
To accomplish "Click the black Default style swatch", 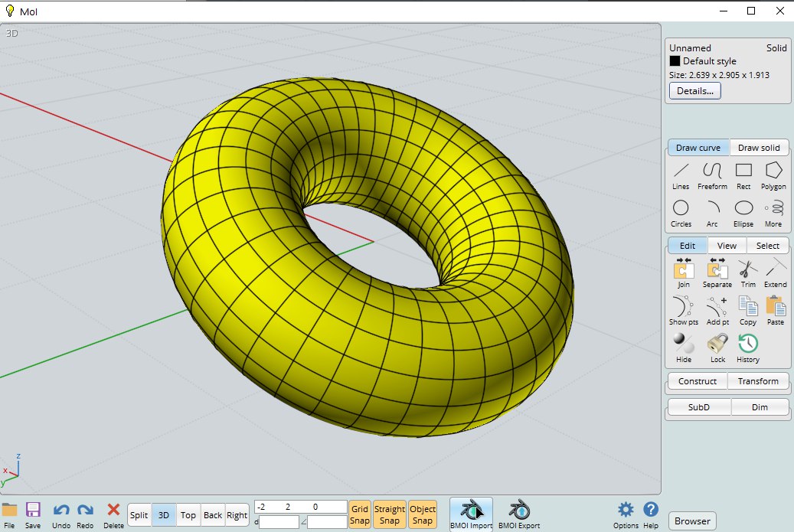I will [675, 61].
